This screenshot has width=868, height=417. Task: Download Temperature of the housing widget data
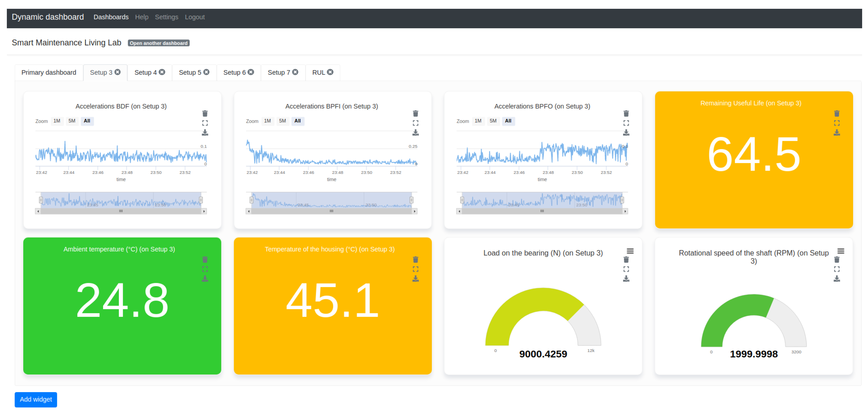[415, 279]
